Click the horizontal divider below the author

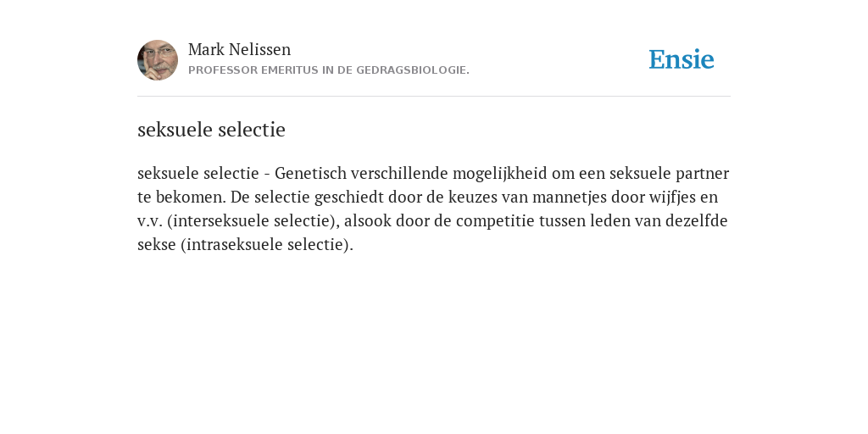[434, 97]
